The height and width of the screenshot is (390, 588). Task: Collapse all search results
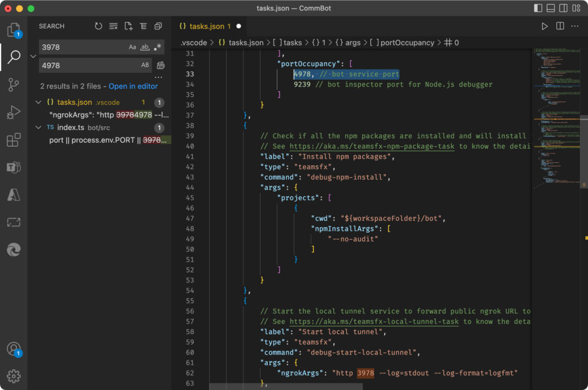[144, 26]
